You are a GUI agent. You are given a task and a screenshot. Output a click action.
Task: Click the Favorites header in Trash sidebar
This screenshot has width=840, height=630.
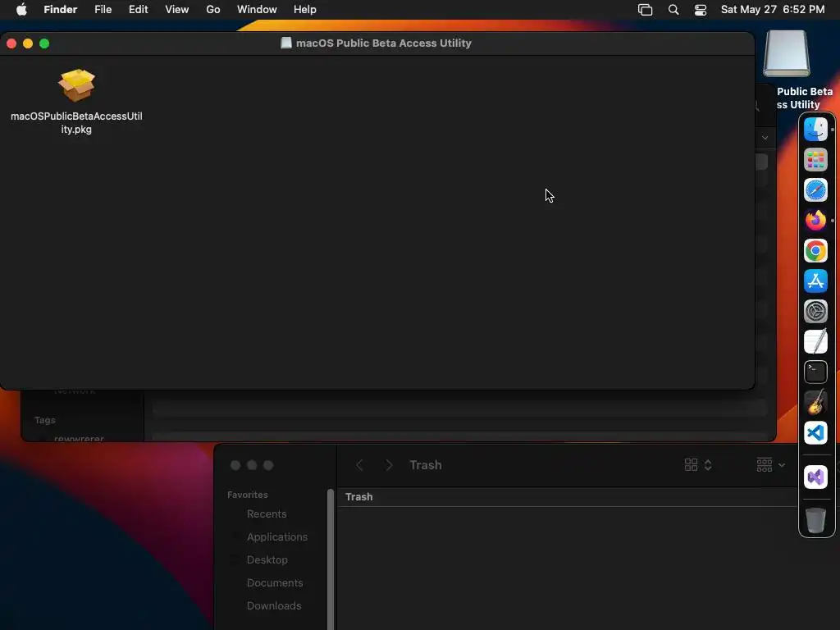point(248,495)
